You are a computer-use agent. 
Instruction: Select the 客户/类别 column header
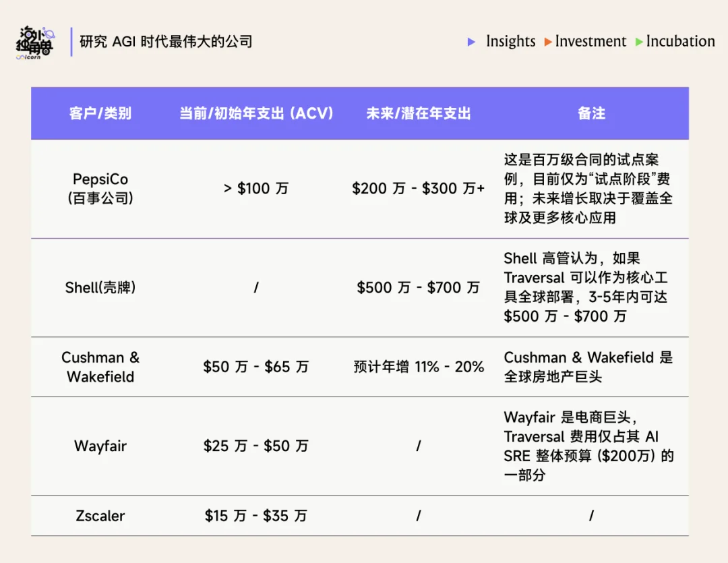[100, 113]
